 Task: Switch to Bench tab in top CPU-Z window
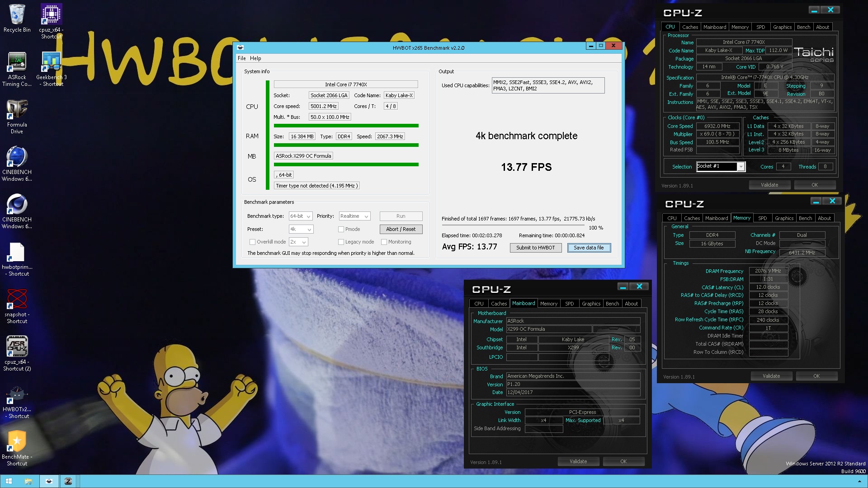803,27
